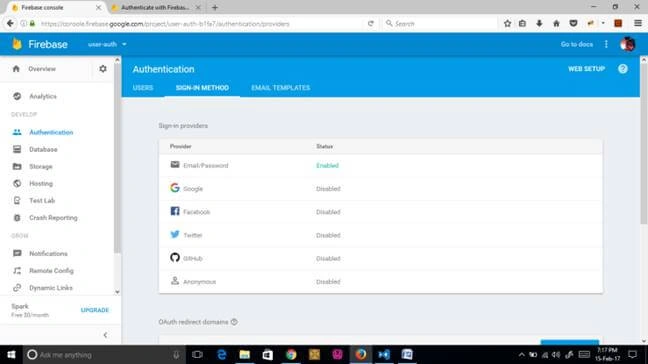Click the sidebar scroll up arrow
Image resolution: width=648 pixels, height=364 pixels.
point(117,60)
